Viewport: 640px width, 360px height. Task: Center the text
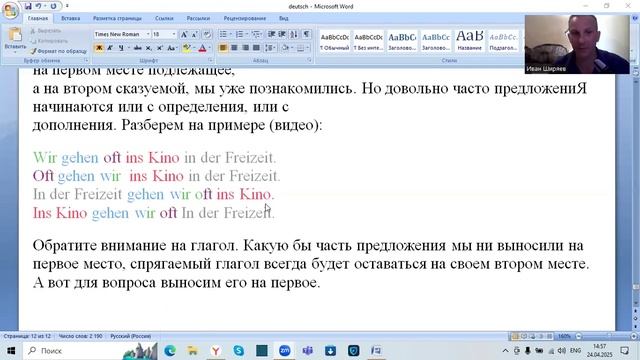click(x=234, y=48)
